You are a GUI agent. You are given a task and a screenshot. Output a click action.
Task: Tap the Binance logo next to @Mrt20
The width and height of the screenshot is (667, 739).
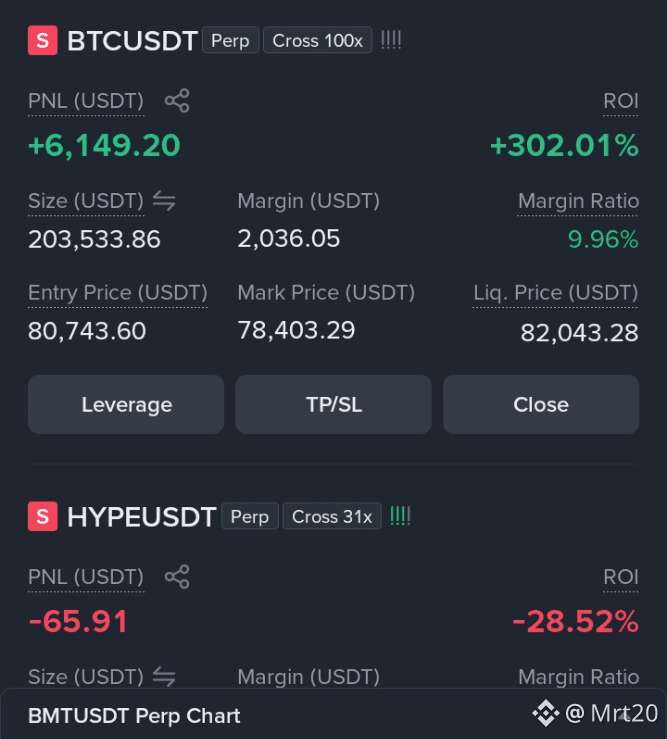click(545, 713)
